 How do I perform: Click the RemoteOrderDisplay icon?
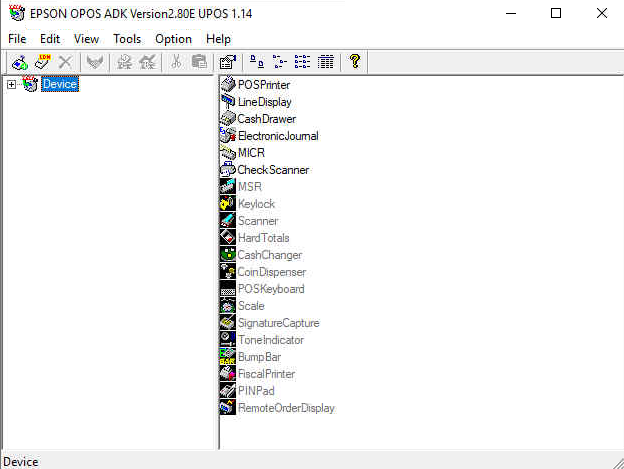(x=228, y=408)
